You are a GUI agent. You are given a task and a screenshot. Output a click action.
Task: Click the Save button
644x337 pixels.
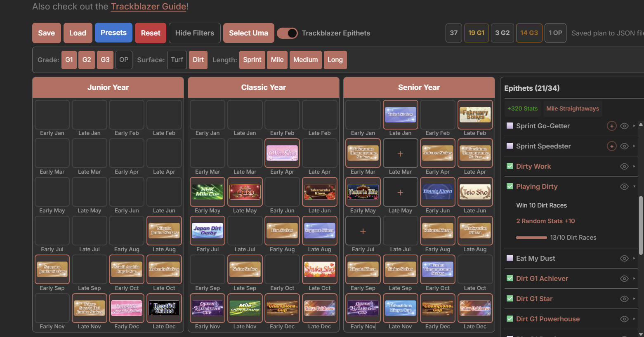[47, 33]
